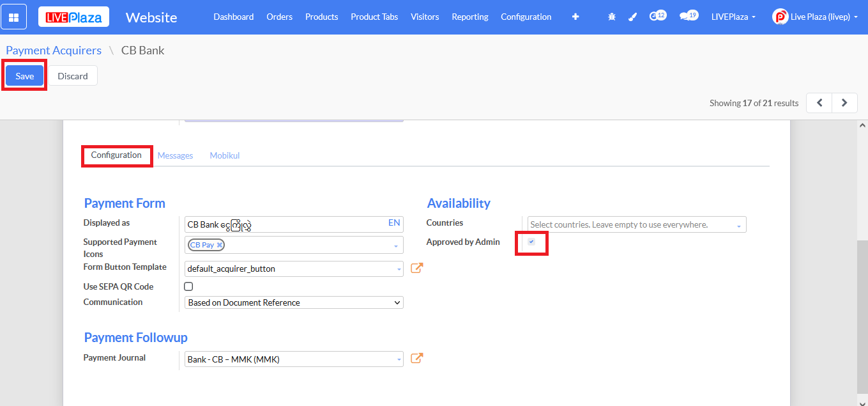Expand the Supported Payment Icons dropdown arrow
868x406 pixels.
coord(396,246)
